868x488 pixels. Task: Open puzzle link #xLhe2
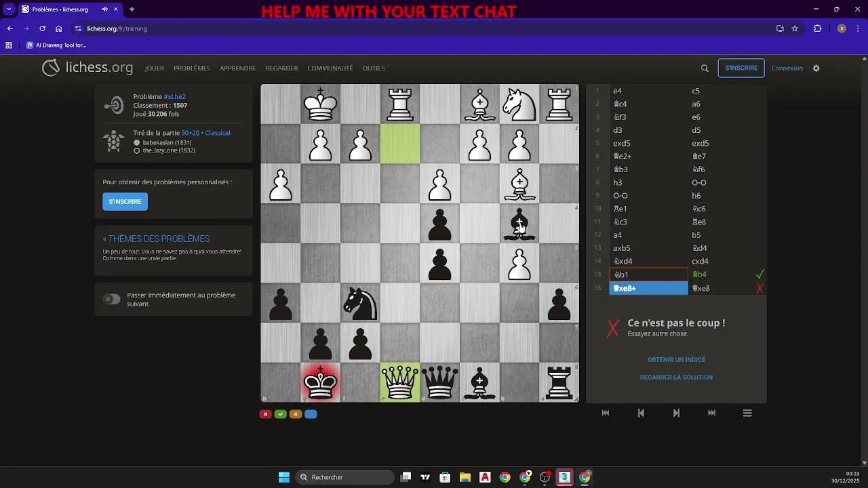pos(174,97)
